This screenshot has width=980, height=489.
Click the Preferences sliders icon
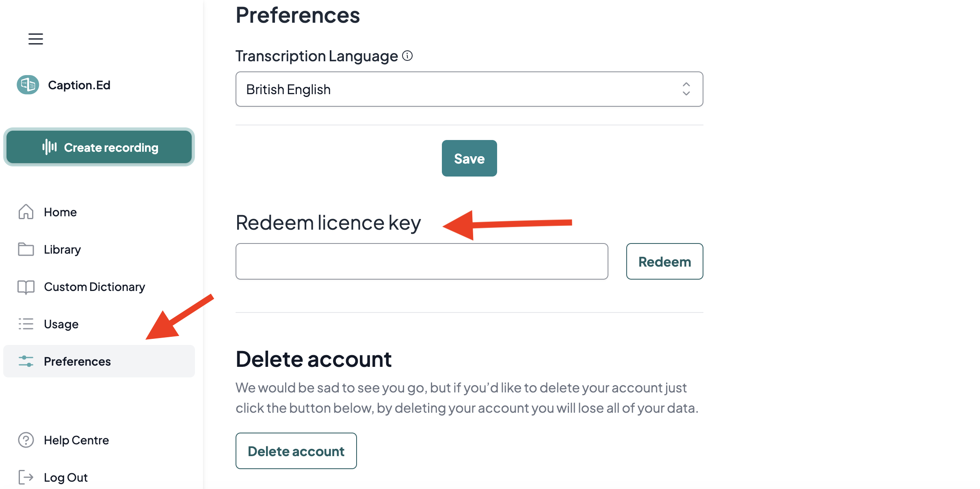click(x=26, y=361)
